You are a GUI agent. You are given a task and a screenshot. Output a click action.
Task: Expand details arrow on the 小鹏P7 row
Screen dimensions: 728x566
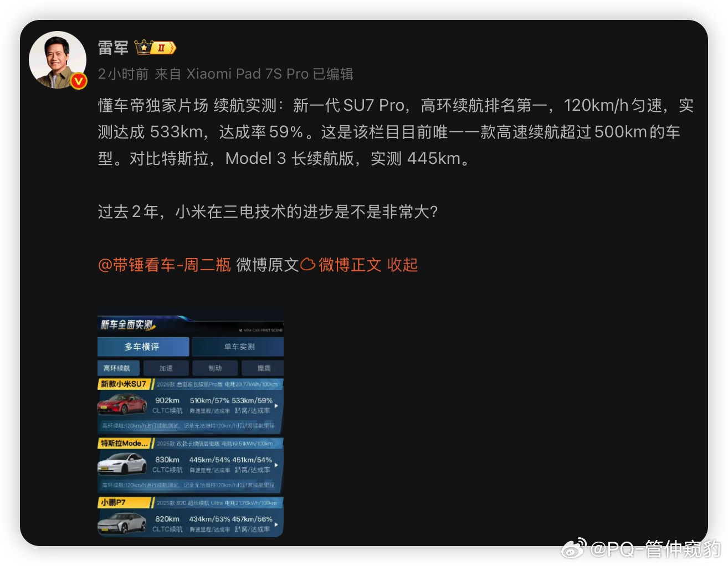pyautogui.click(x=276, y=523)
